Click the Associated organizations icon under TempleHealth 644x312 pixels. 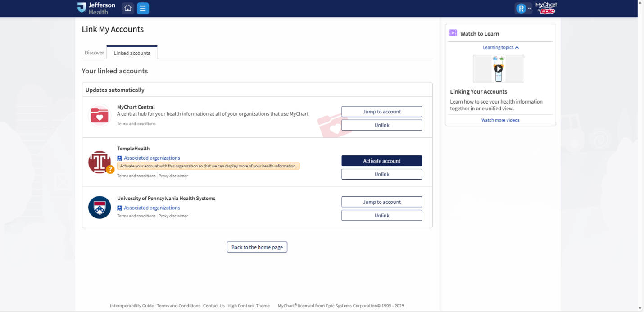pos(119,158)
